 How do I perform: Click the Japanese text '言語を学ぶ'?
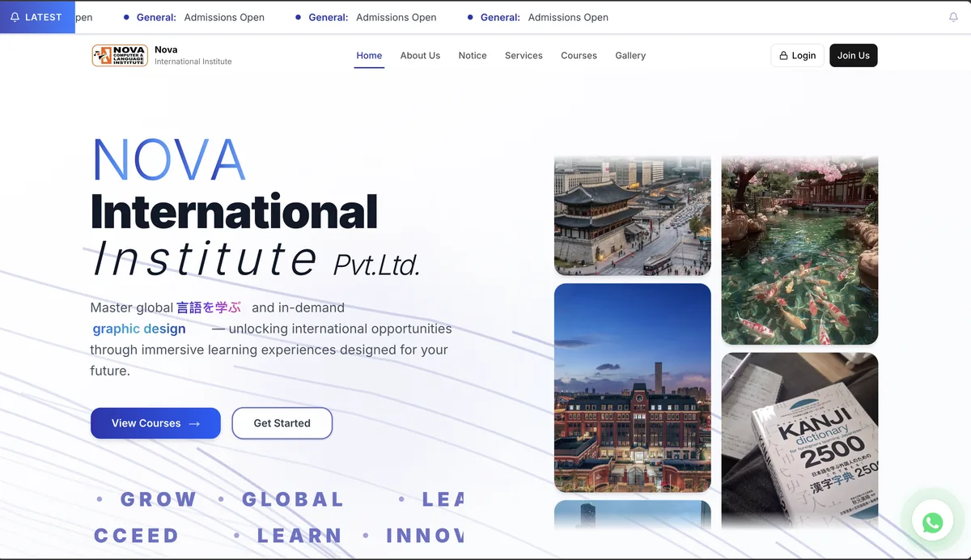(x=209, y=308)
